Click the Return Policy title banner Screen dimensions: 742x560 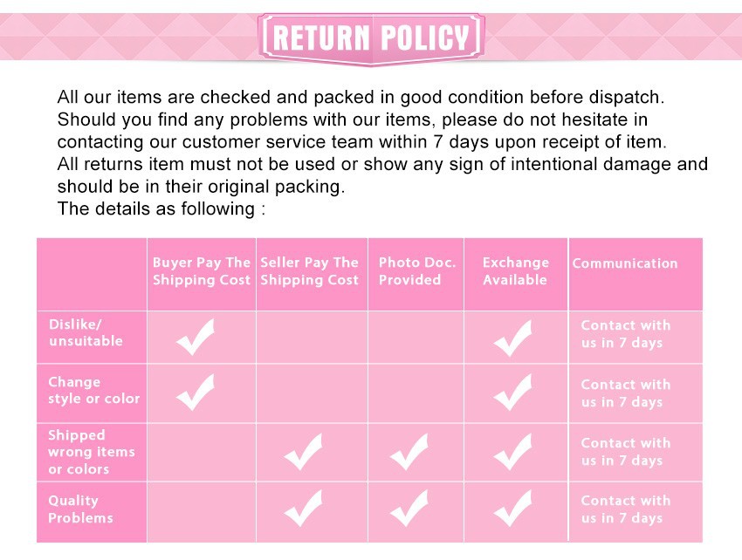click(x=372, y=38)
